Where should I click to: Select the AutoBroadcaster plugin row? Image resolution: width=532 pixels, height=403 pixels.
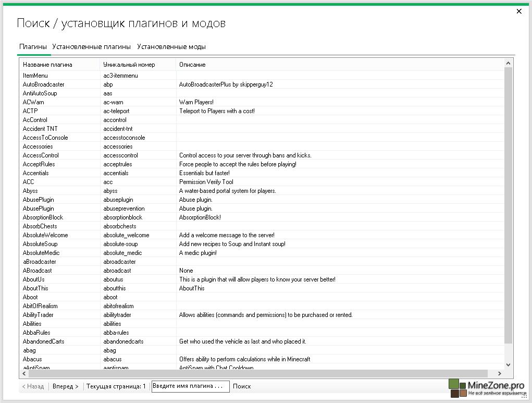click(x=44, y=84)
